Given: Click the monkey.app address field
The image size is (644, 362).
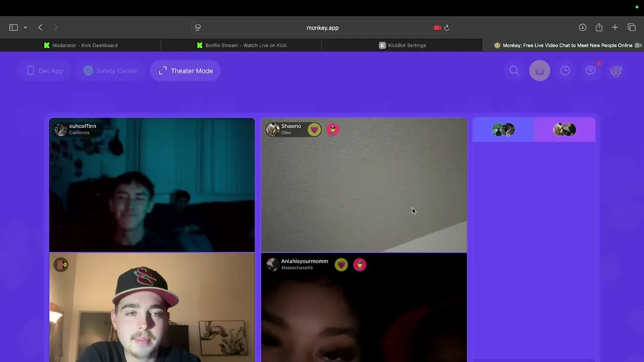Looking at the screenshot, I should tap(323, 28).
